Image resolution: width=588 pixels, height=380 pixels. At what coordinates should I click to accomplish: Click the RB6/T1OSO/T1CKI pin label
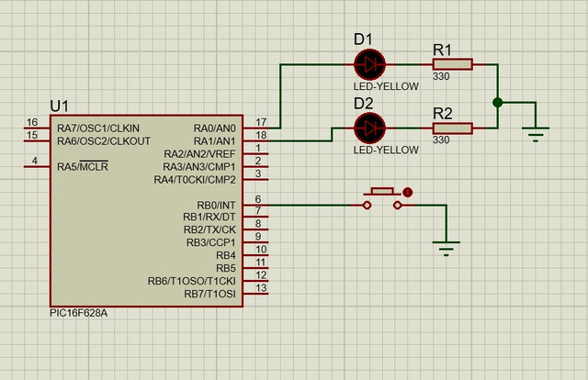pos(192,281)
